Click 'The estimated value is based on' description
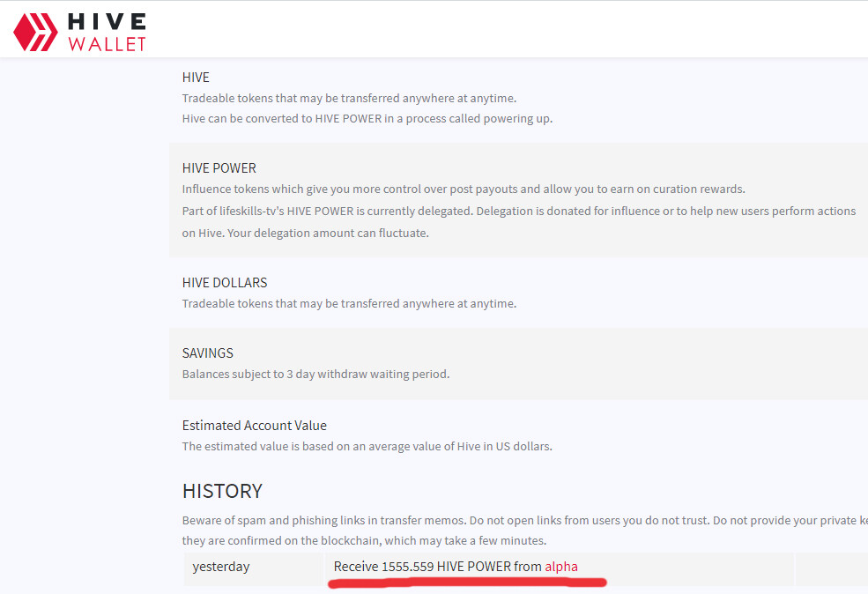Screen dimensions: 868x594 click(x=367, y=446)
